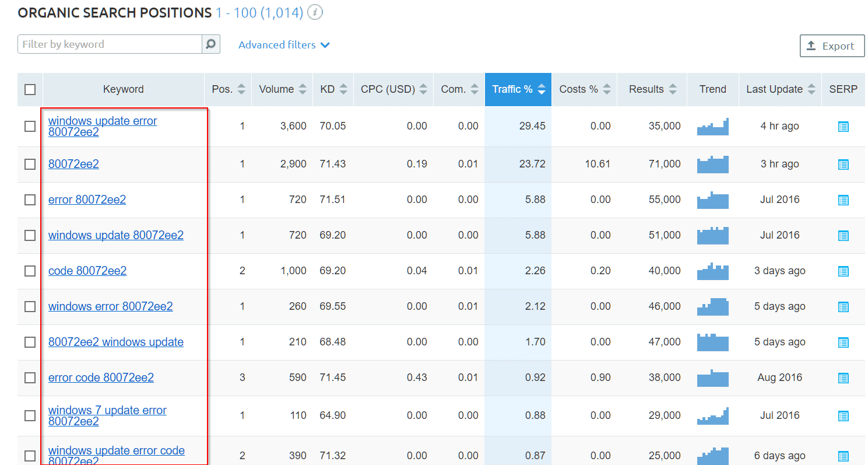Check the box for windows update error 80072ee2
This screenshot has height=465, width=868.
click(30, 126)
